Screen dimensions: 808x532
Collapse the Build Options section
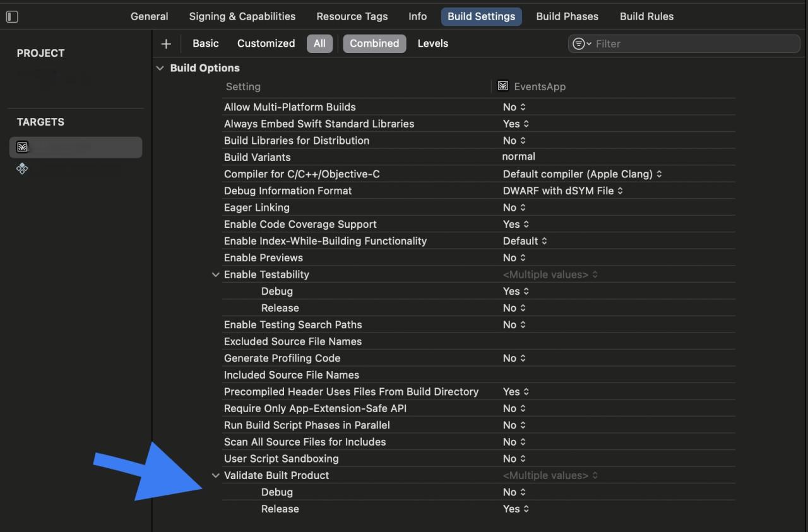[x=160, y=68]
